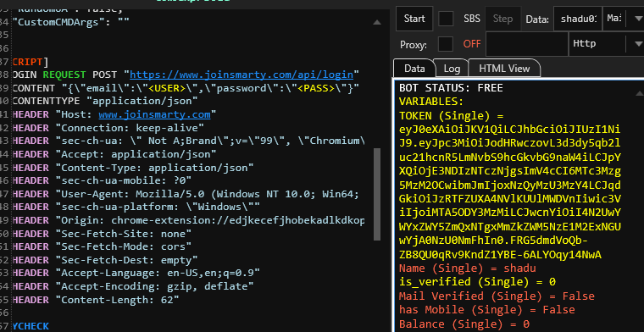Click the "Accept-Encoding: gzip, deflate" header line
644x332 pixels.
point(133,286)
